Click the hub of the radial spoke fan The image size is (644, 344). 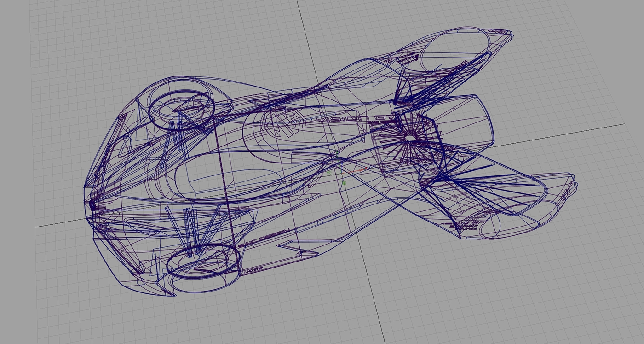coord(409,137)
